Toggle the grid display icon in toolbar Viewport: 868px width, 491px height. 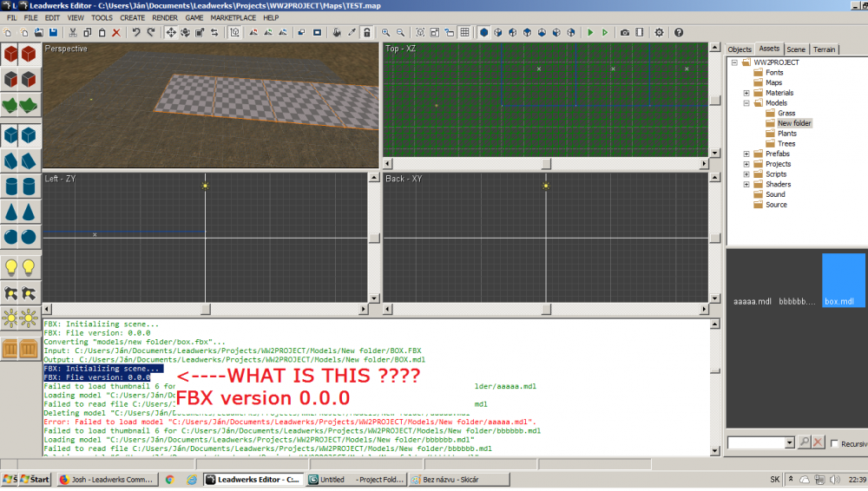click(x=464, y=32)
